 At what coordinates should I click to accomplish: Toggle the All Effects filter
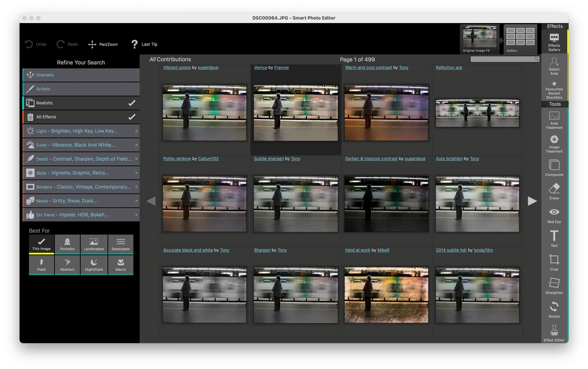pyautogui.click(x=81, y=117)
